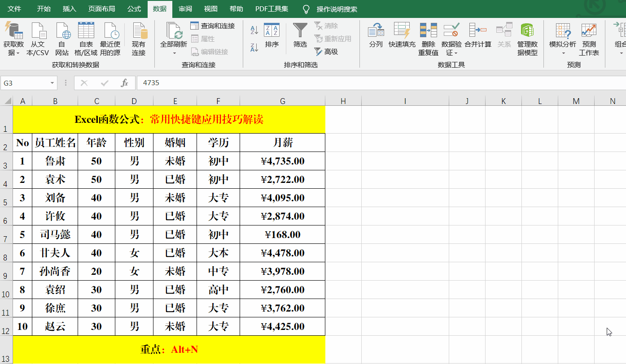The height and width of the screenshot is (364, 626).
Task: Select the 月薪 header cell
Action: (282, 143)
